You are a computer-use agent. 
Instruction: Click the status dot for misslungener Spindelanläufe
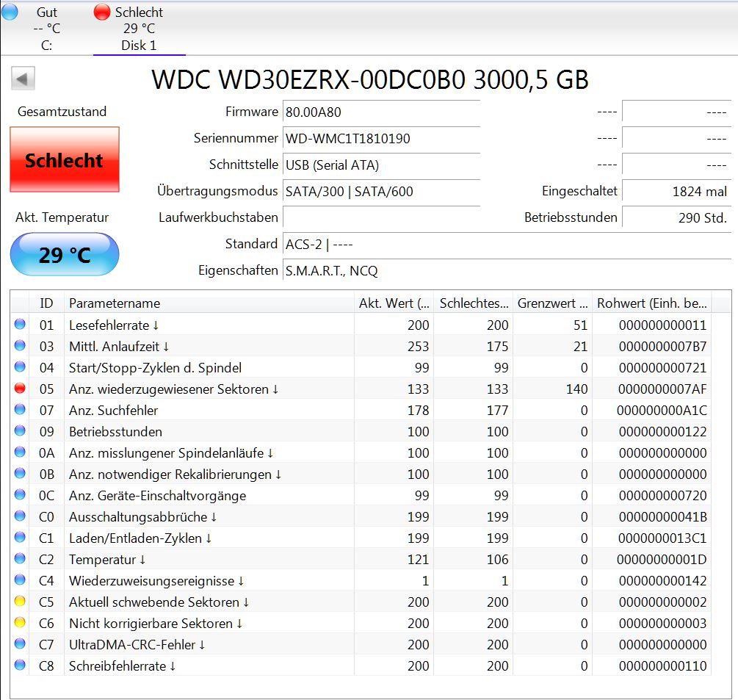[20, 452]
